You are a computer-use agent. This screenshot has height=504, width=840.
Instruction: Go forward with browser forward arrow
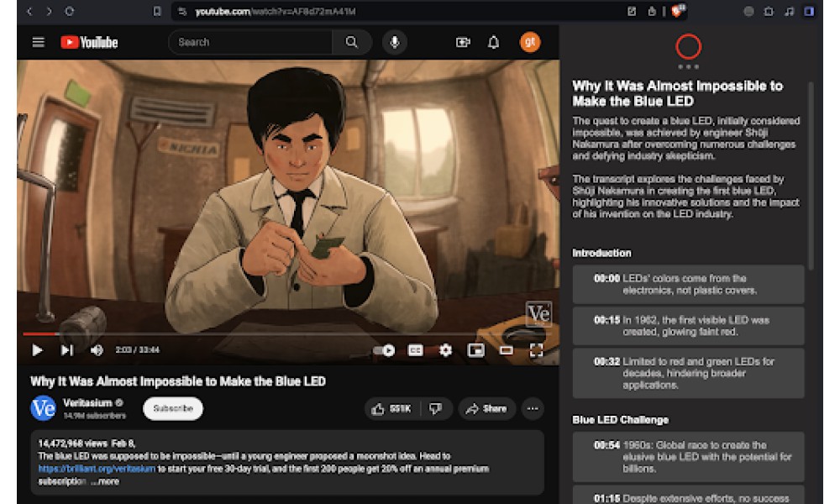[x=49, y=11]
